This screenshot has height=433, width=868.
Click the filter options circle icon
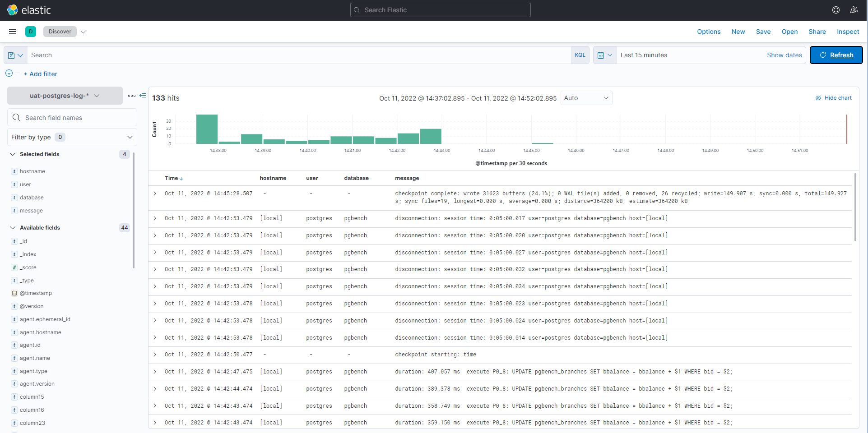pyautogui.click(x=9, y=74)
